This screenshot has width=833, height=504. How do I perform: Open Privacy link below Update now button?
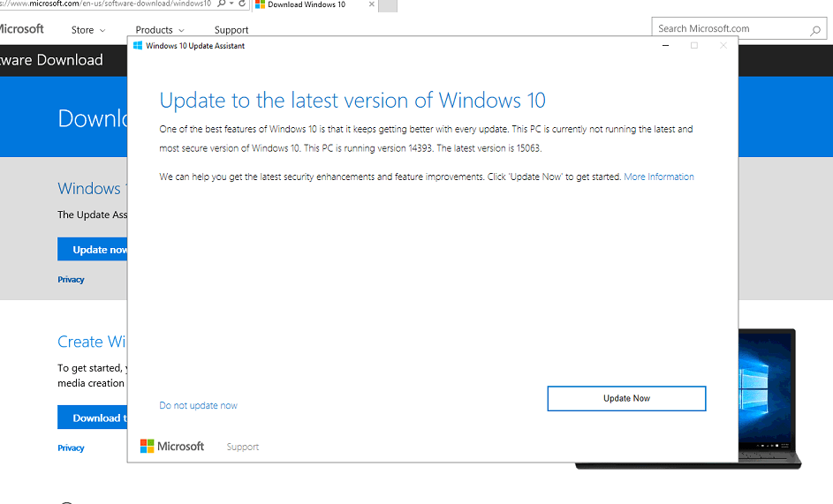(71, 279)
